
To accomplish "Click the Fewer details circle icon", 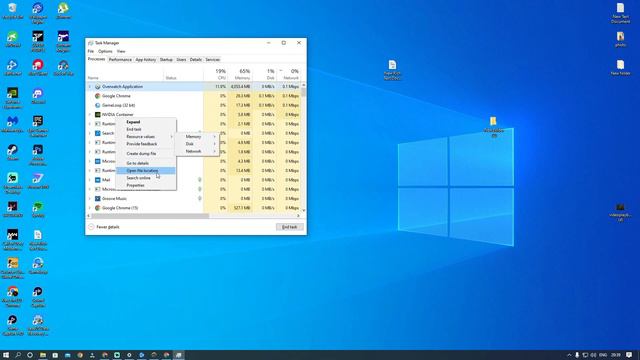I will pos(91,227).
